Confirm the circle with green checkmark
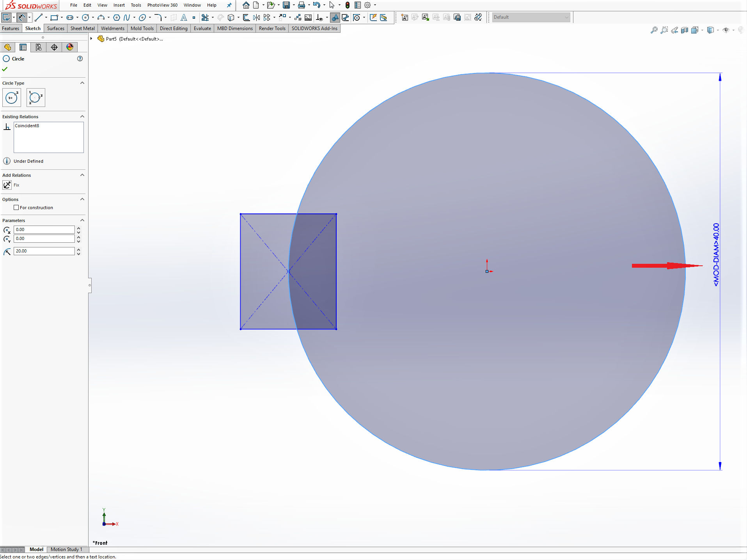This screenshot has width=747, height=560. pos(5,69)
